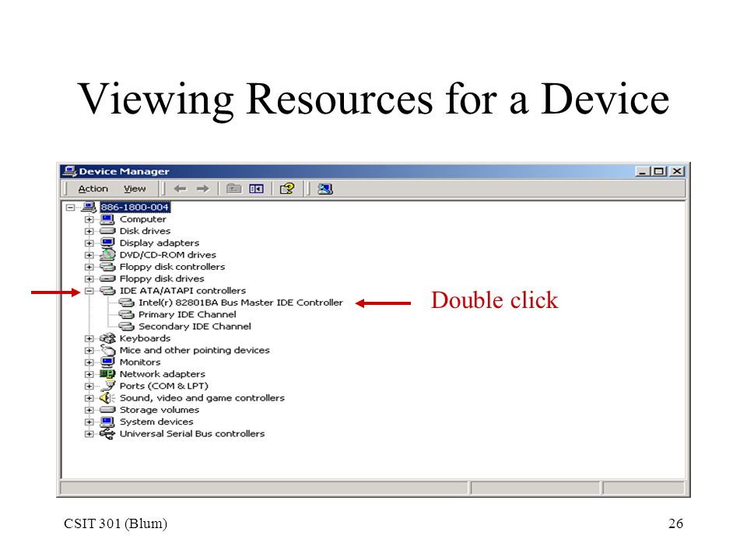Select the Network adapters label
747x560 pixels.
coord(163,374)
